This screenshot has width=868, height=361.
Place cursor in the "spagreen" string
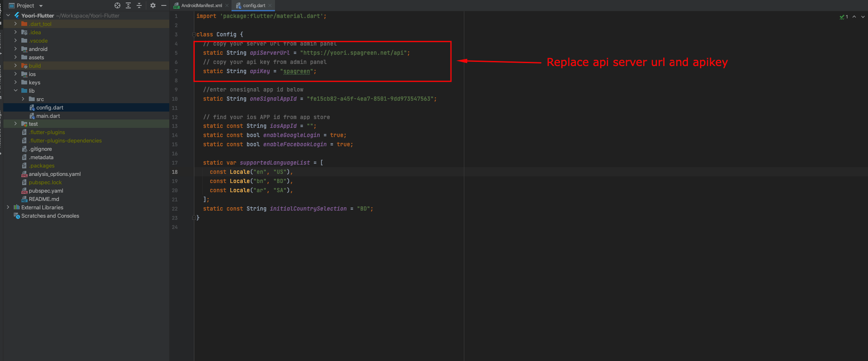[x=297, y=71]
